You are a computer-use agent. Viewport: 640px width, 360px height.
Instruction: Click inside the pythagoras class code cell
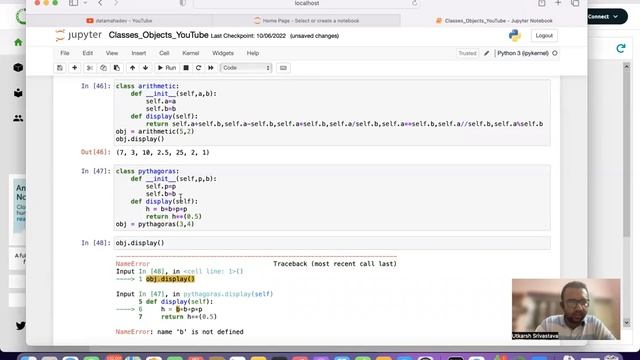[x=332, y=198]
